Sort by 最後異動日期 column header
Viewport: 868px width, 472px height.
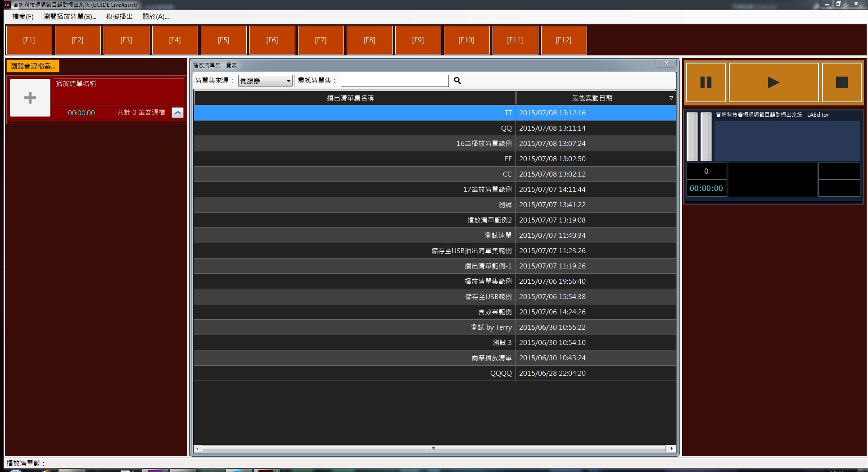tap(592, 98)
